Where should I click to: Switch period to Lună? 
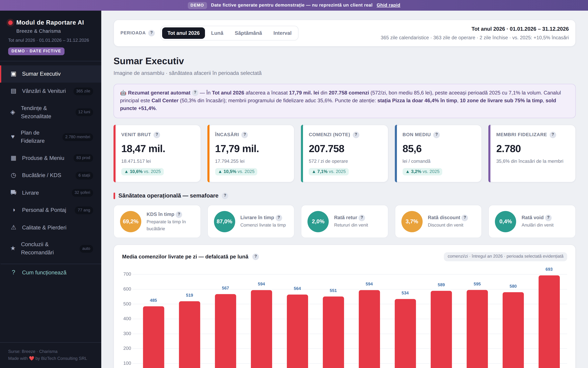coord(217,33)
